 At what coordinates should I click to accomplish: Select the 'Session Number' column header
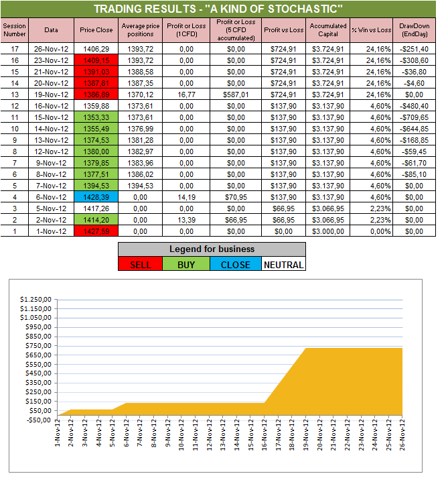tap(15, 30)
